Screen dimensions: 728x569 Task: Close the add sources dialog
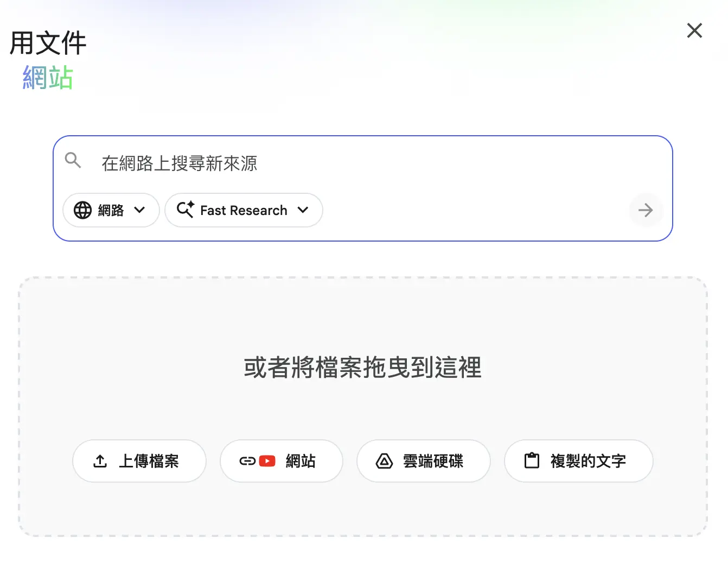pyautogui.click(x=694, y=30)
